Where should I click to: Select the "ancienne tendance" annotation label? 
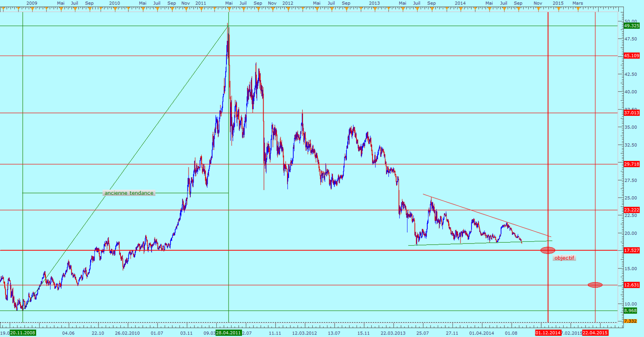[x=129, y=193]
